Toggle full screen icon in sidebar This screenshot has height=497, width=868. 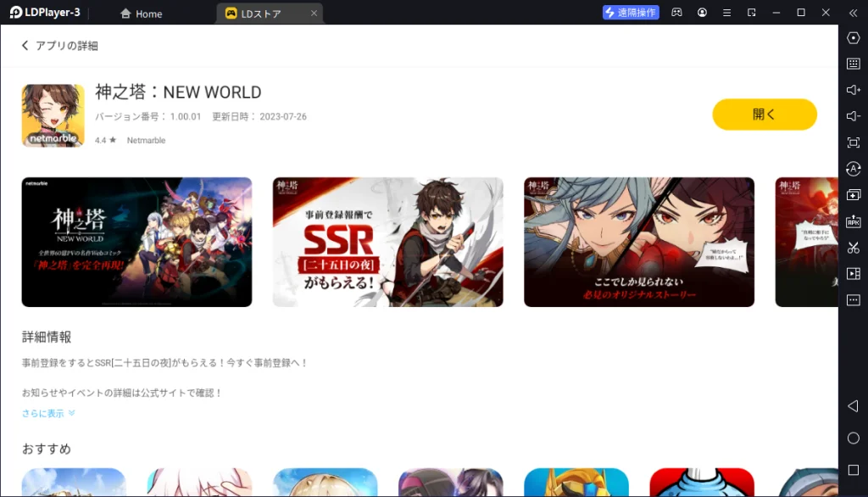click(x=853, y=142)
